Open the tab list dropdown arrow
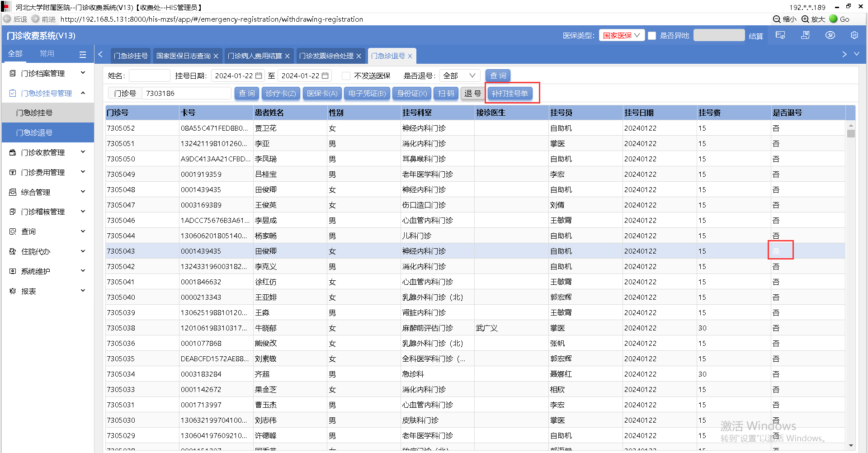This screenshot has height=453, width=868. (x=856, y=54)
